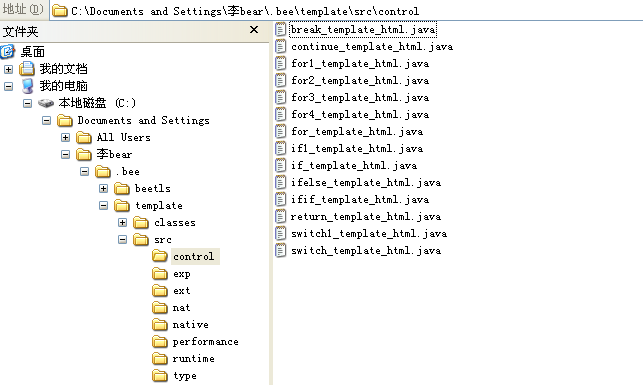Image resolution: width=643 pixels, height=385 pixels.
Task: Collapse the .bee tree node
Action: [x=84, y=171]
